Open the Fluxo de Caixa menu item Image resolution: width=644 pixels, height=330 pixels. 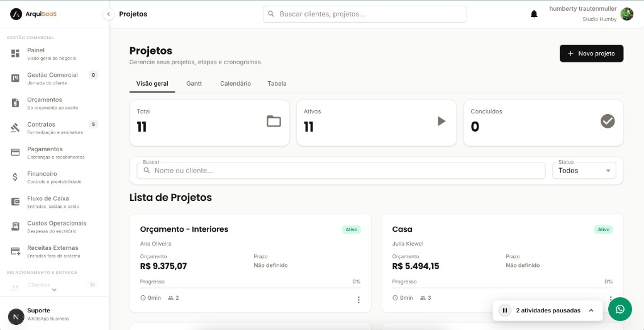tap(55, 202)
